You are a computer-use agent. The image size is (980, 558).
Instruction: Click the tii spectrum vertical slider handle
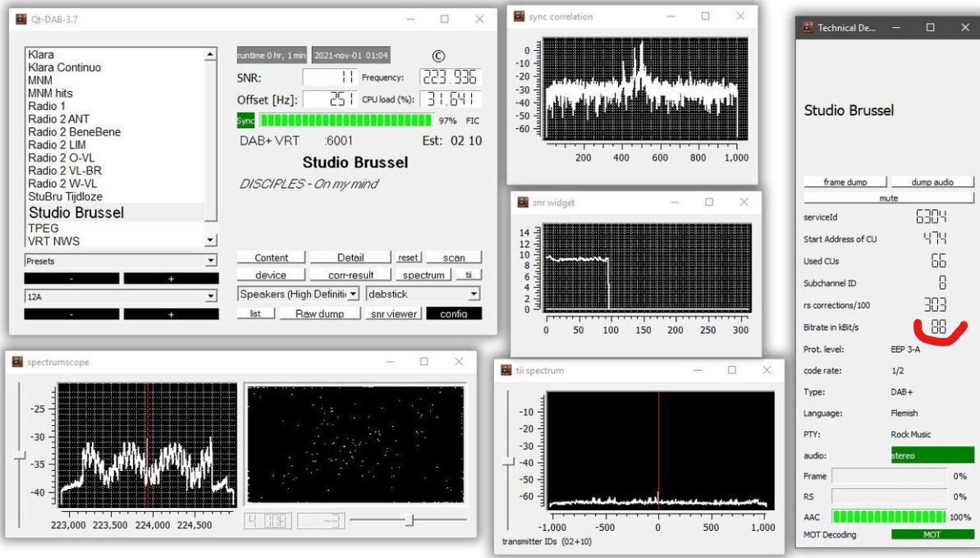508,462
